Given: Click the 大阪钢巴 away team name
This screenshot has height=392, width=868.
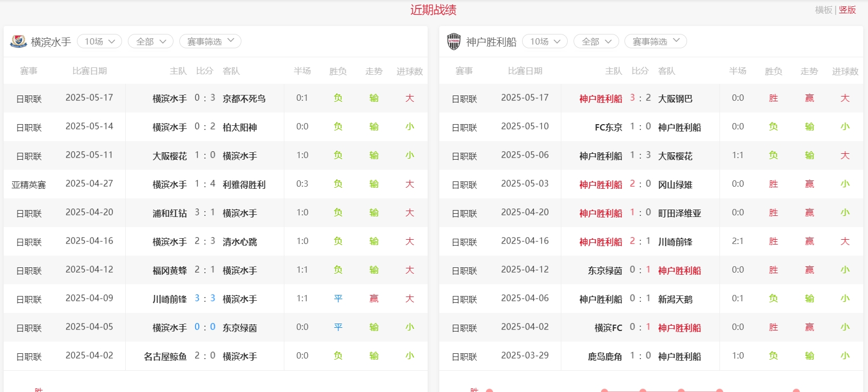Looking at the screenshot, I should (x=675, y=99).
